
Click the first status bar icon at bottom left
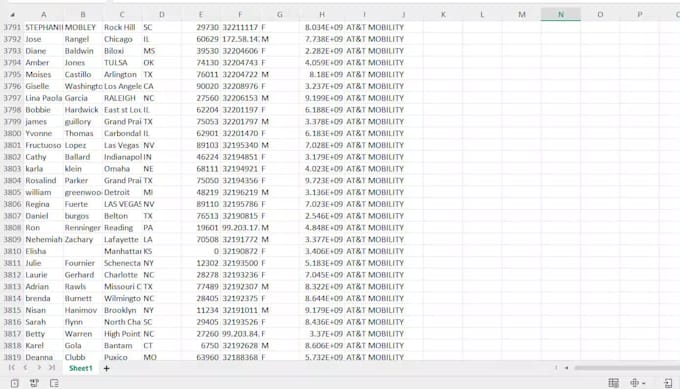click(x=15, y=383)
